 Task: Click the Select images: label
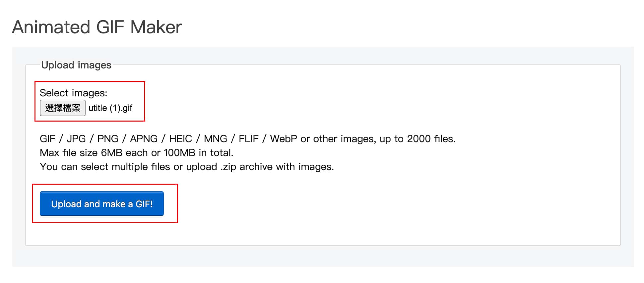point(73,93)
